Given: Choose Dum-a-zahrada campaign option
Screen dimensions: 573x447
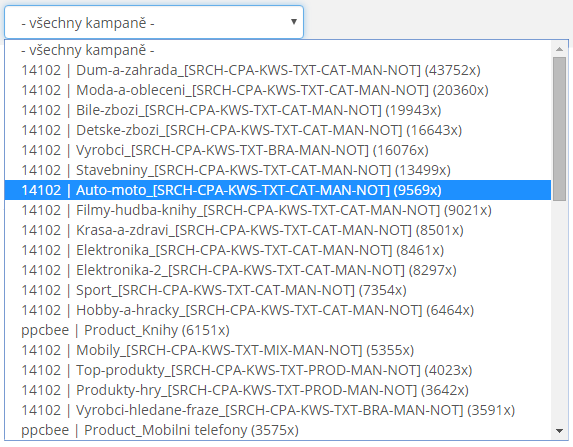Looking at the screenshot, I should tap(278, 70).
